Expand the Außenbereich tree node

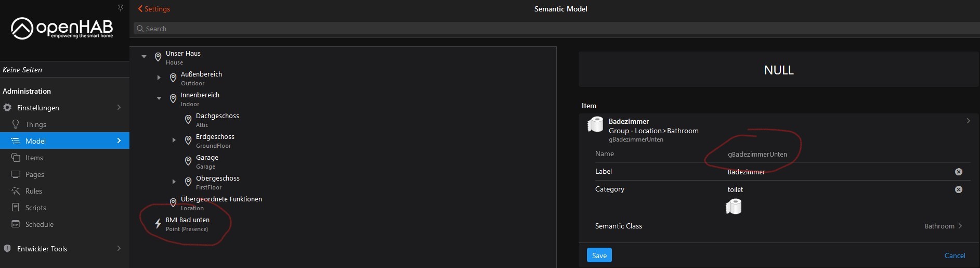click(x=159, y=78)
